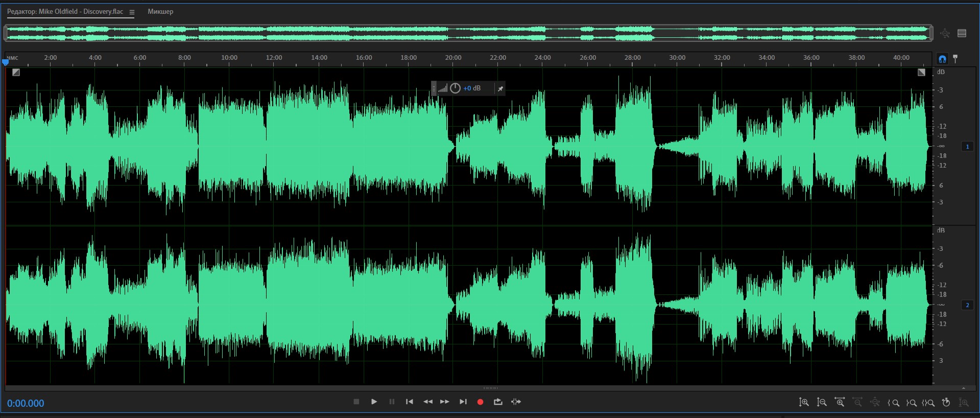980x418 pixels.
Task: Open the spectral display toggle list icon
Action: coord(962,33)
